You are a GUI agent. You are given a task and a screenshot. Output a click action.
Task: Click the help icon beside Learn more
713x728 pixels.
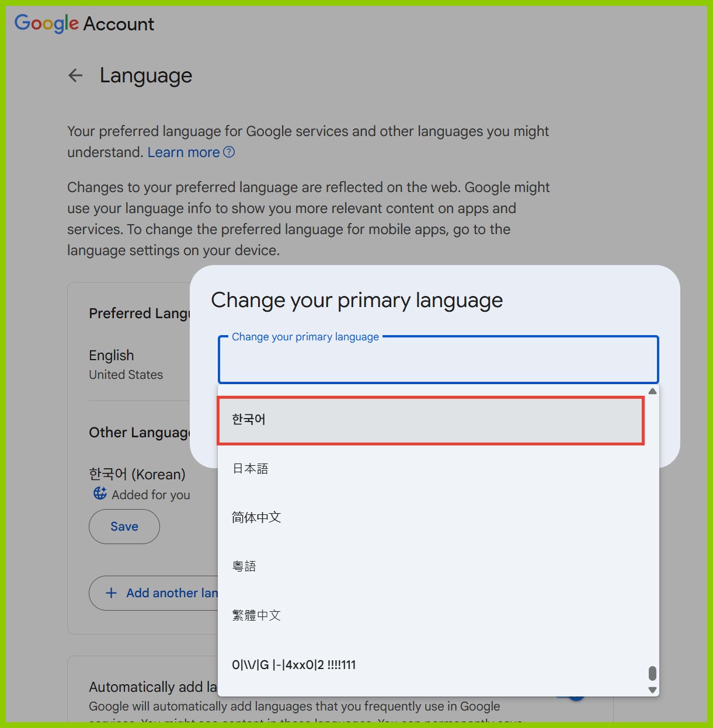tap(229, 152)
